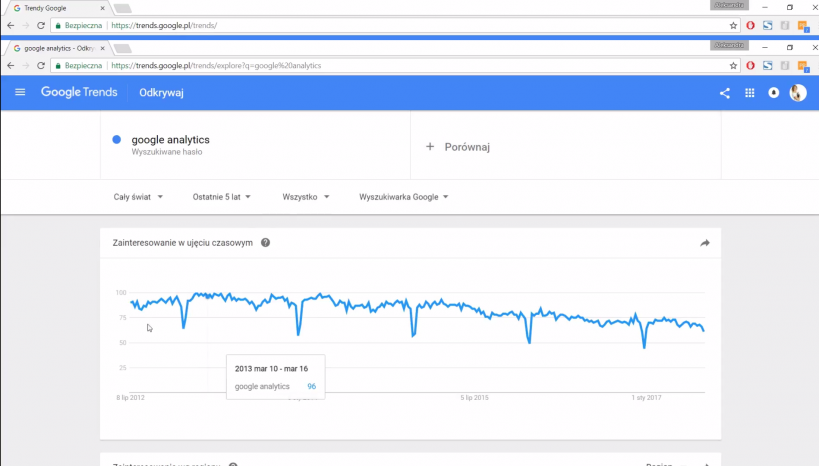Click the Google Trends logo
819x466 pixels.
pyautogui.click(x=79, y=92)
